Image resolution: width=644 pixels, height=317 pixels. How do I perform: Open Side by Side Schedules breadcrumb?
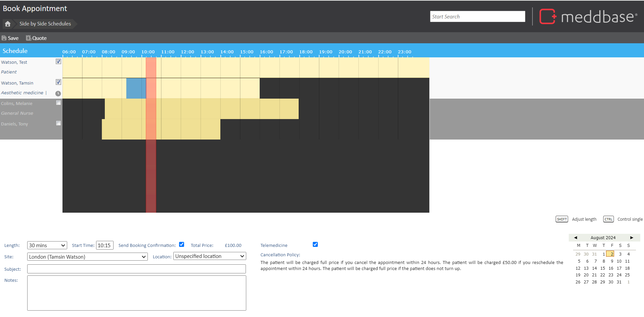tap(45, 24)
